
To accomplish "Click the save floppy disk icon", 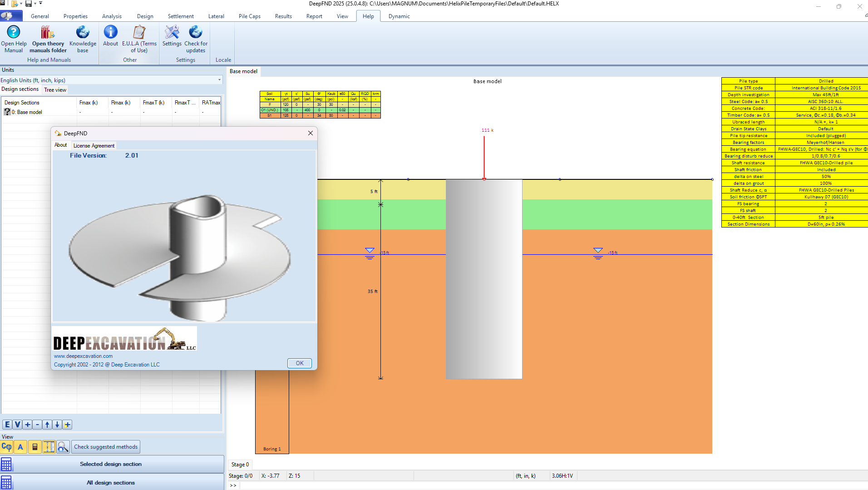I will tap(29, 4).
